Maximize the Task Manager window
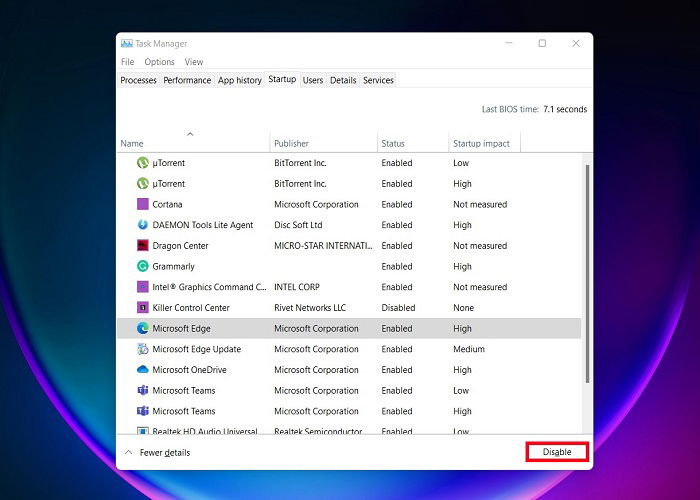 coord(542,43)
